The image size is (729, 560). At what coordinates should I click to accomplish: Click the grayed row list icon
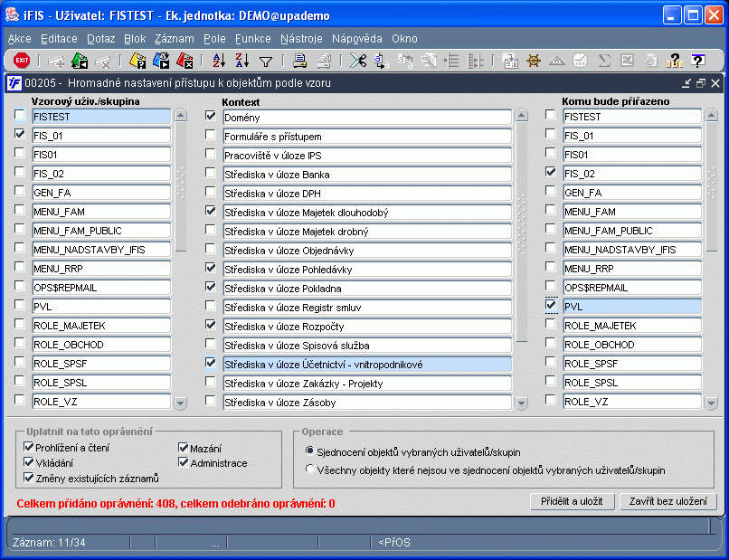451,61
